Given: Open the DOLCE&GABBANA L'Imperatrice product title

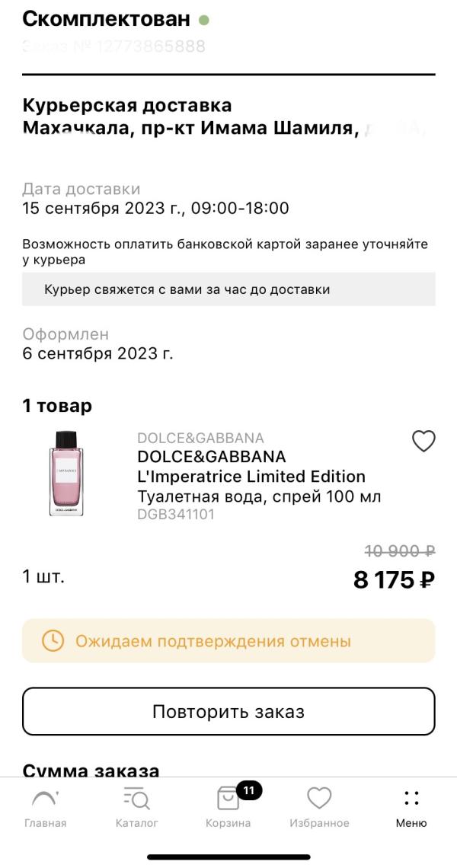Looking at the screenshot, I should pos(251,467).
